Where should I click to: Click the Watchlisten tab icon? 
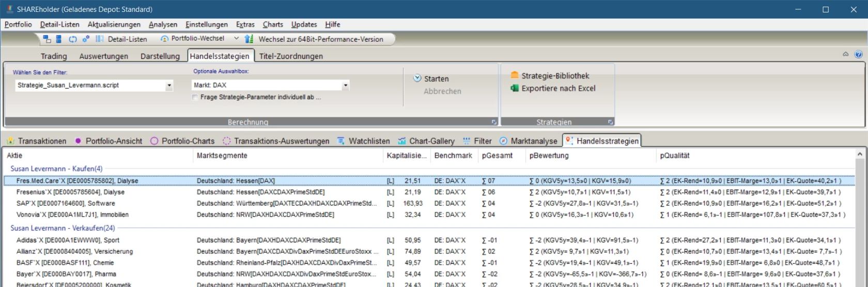pyautogui.click(x=341, y=141)
